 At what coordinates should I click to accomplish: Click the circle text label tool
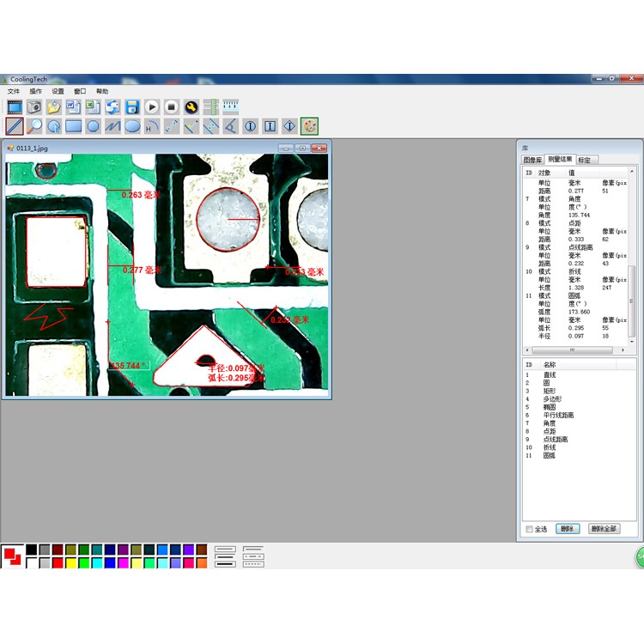click(x=250, y=126)
